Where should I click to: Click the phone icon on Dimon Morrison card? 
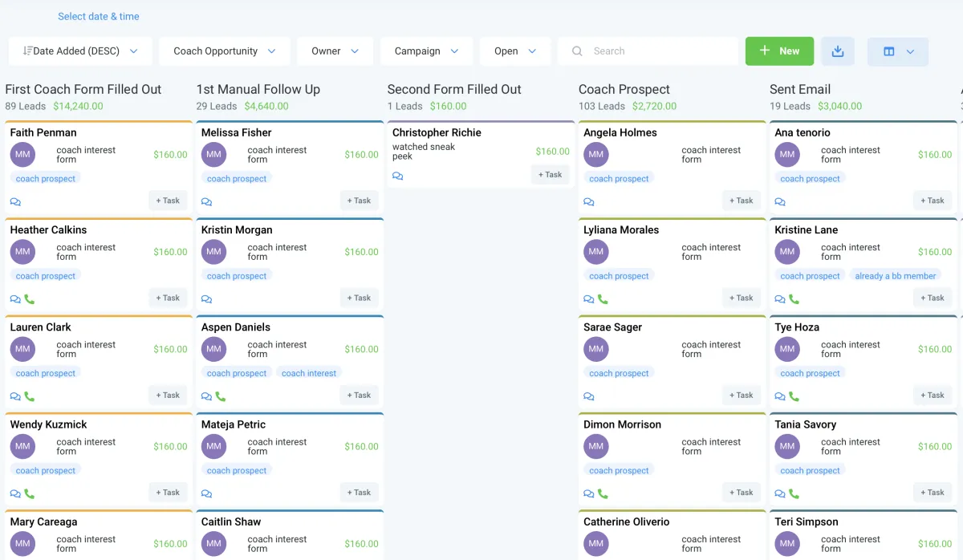tap(603, 493)
